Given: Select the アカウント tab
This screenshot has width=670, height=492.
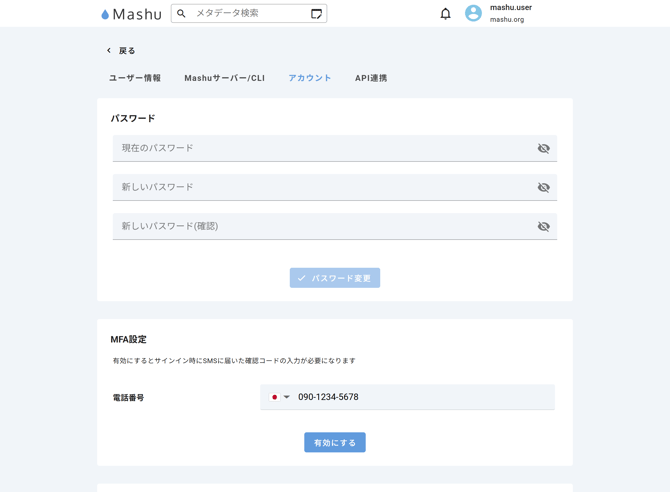Looking at the screenshot, I should pyautogui.click(x=310, y=78).
